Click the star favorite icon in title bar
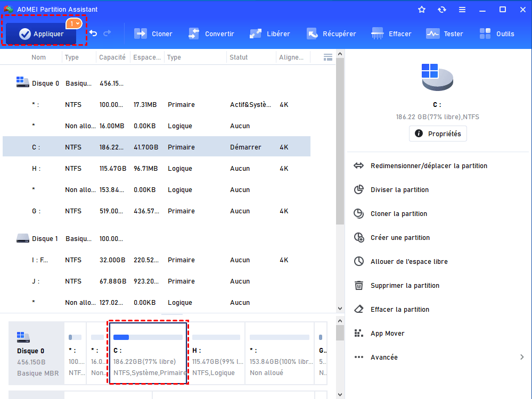Image resolution: width=532 pixels, height=399 pixels. click(x=422, y=10)
